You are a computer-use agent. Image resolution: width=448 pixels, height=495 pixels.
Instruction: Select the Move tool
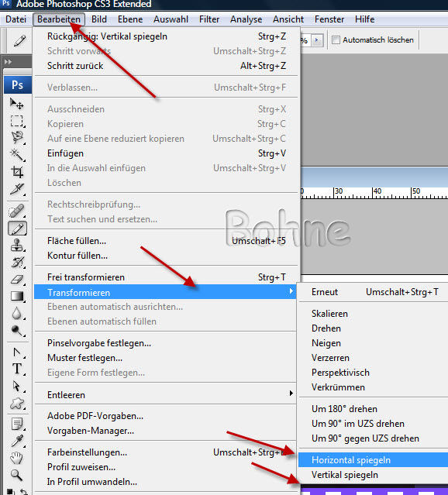tap(17, 104)
